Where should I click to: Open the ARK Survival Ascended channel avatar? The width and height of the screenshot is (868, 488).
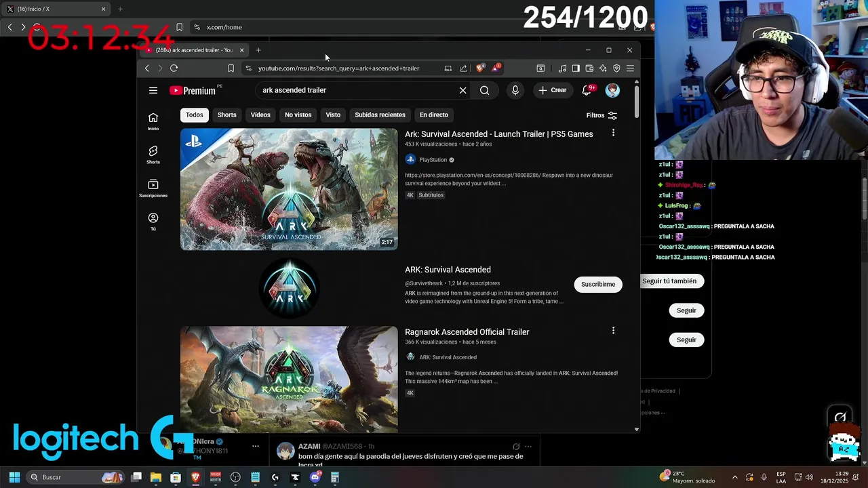tap(289, 288)
